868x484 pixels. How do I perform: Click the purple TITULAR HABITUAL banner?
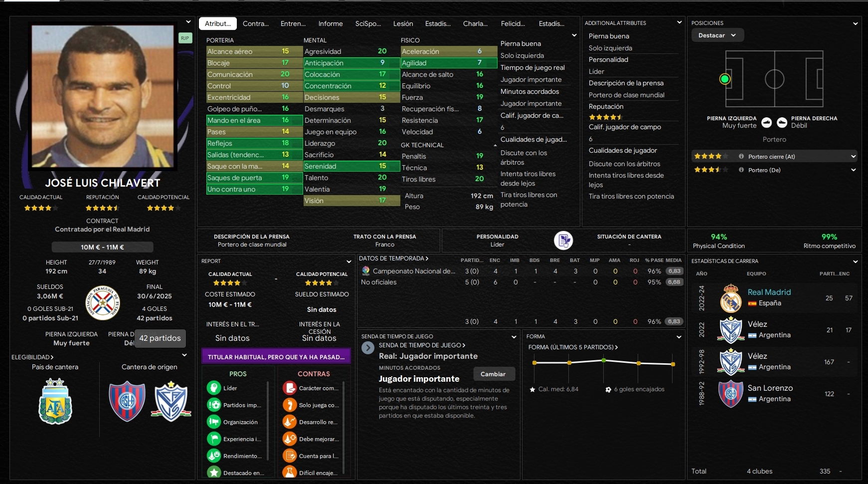(x=276, y=357)
